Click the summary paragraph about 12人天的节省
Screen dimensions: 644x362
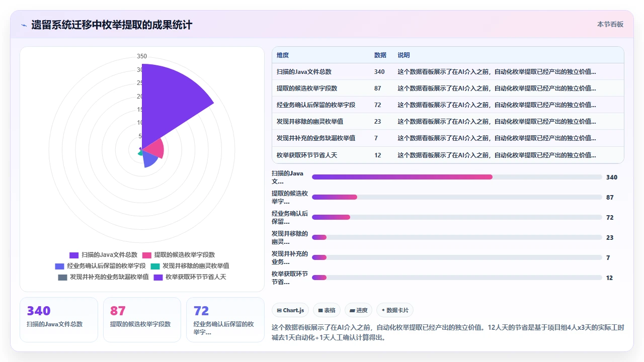click(x=448, y=332)
